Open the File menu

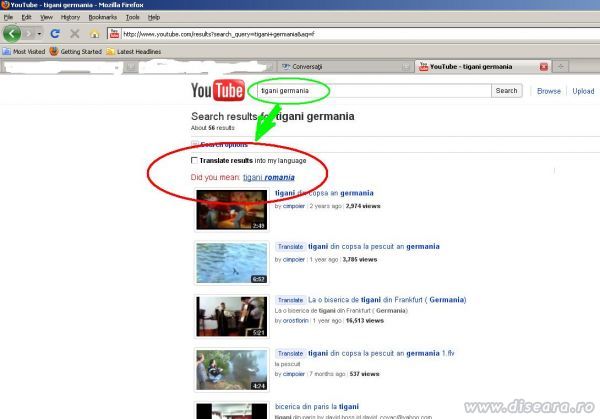point(8,17)
